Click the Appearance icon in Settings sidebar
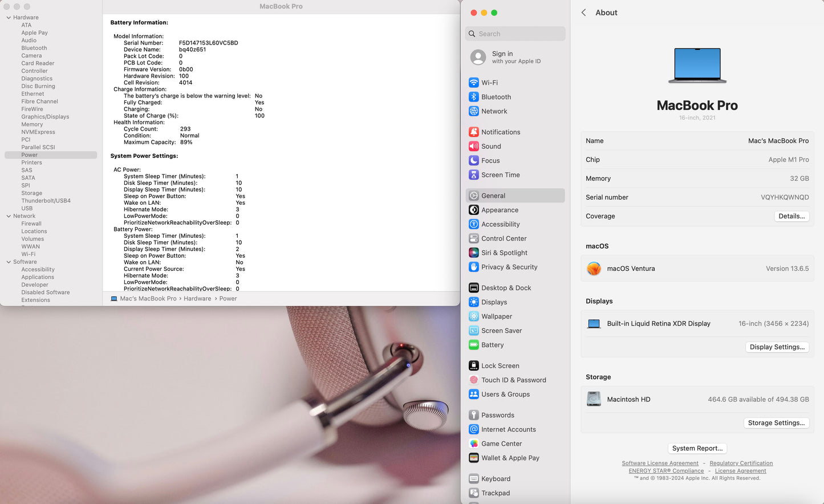The height and width of the screenshot is (504, 824). [x=473, y=210]
